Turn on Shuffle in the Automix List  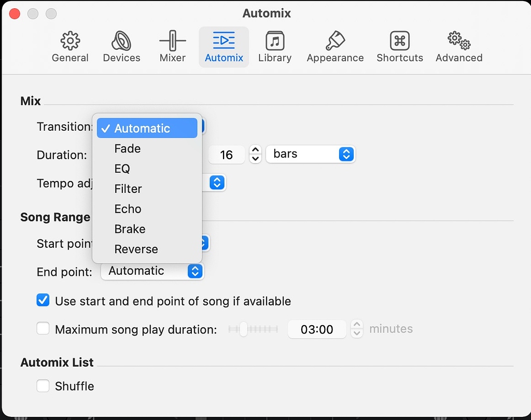click(43, 386)
